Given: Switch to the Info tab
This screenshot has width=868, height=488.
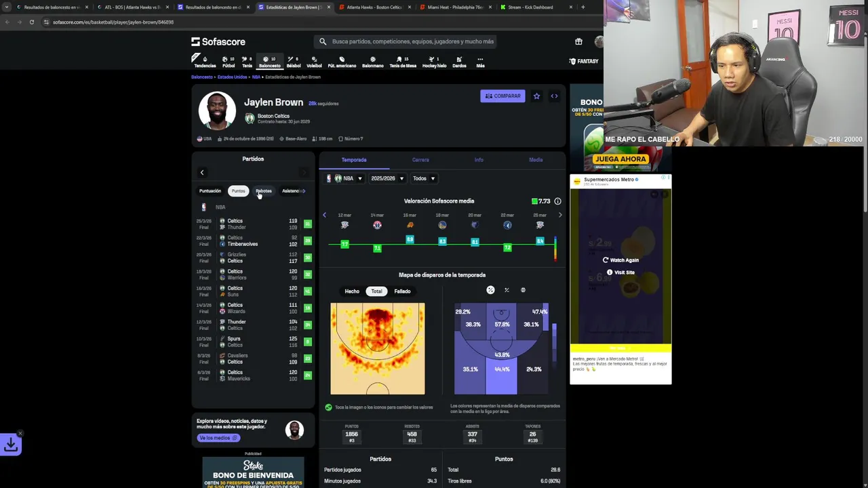Looking at the screenshot, I should coord(479,160).
